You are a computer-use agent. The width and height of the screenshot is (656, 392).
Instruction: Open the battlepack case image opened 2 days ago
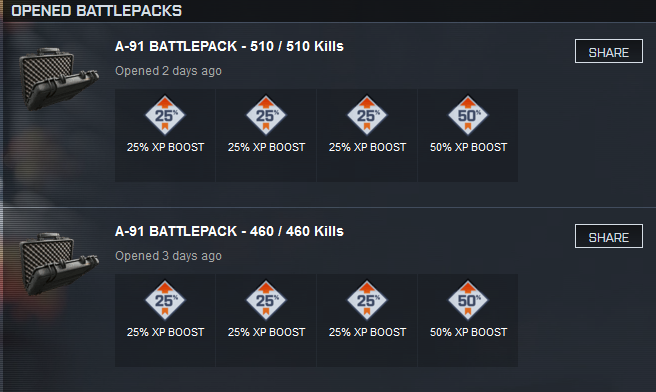59,79
